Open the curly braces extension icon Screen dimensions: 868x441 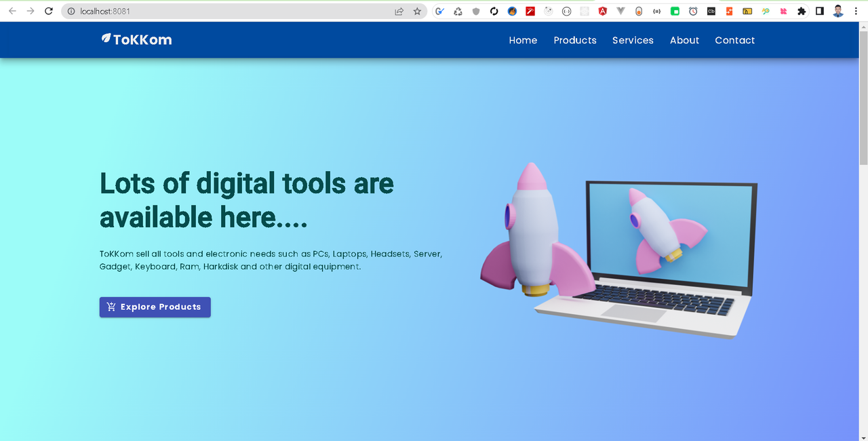pyautogui.click(x=656, y=12)
